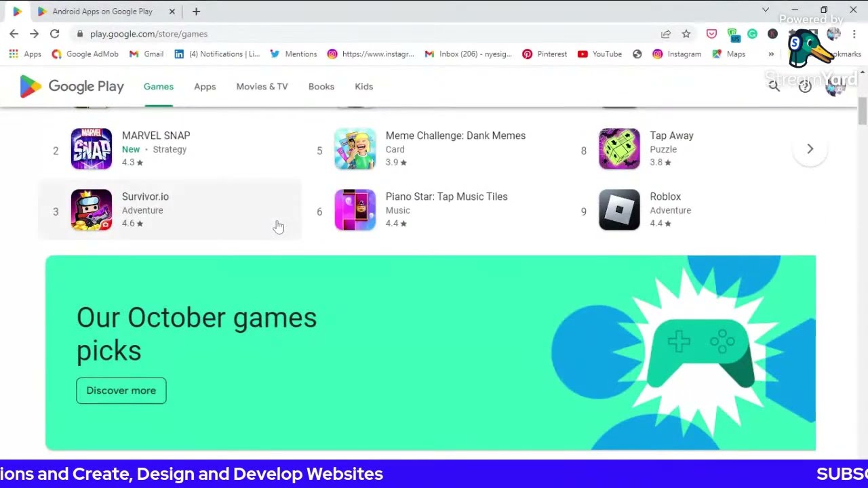Open the Pocket extension

711,34
